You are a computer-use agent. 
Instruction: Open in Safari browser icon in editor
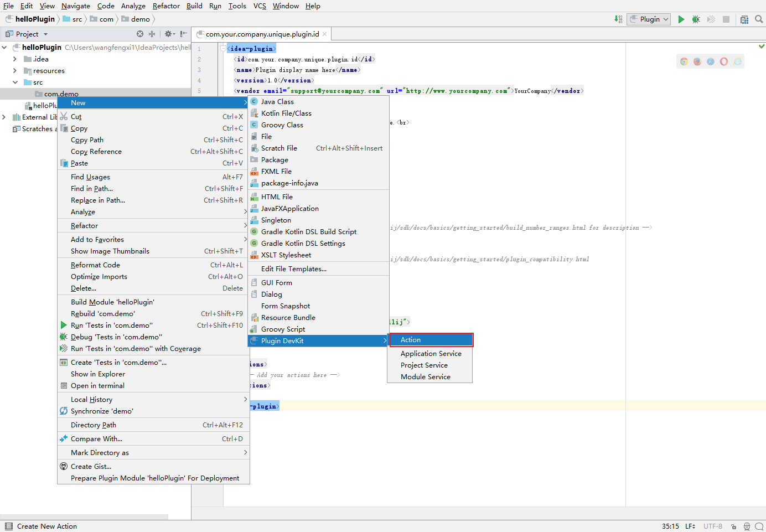(711, 61)
